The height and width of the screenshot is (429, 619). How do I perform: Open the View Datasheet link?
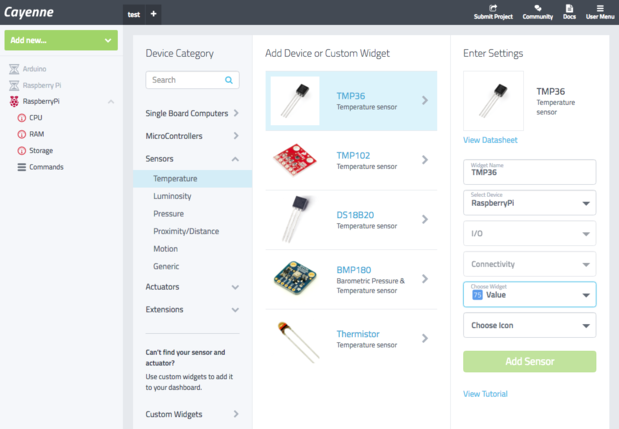pyautogui.click(x=490, y=140)
